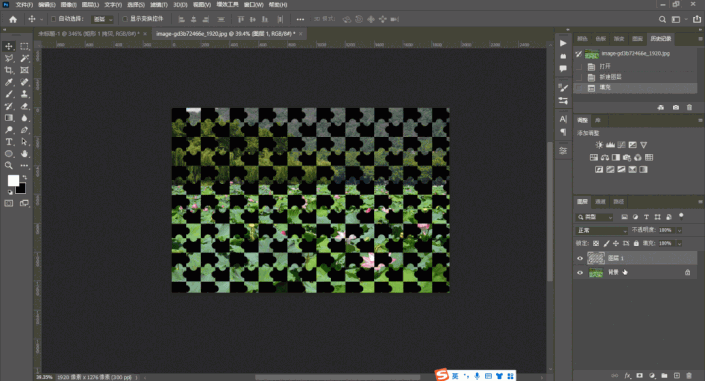The height and width of the screenshot is (381, 705).
Task: Toggle layer filter on/off switch
Action: click(681, 216)
